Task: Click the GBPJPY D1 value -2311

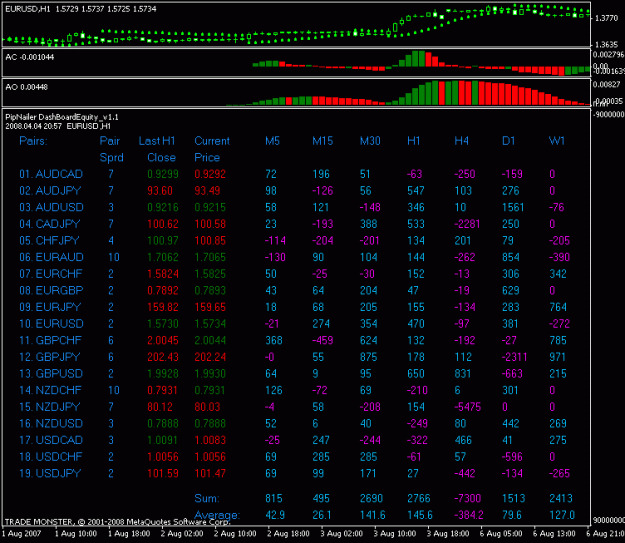Action: point(514,357)
